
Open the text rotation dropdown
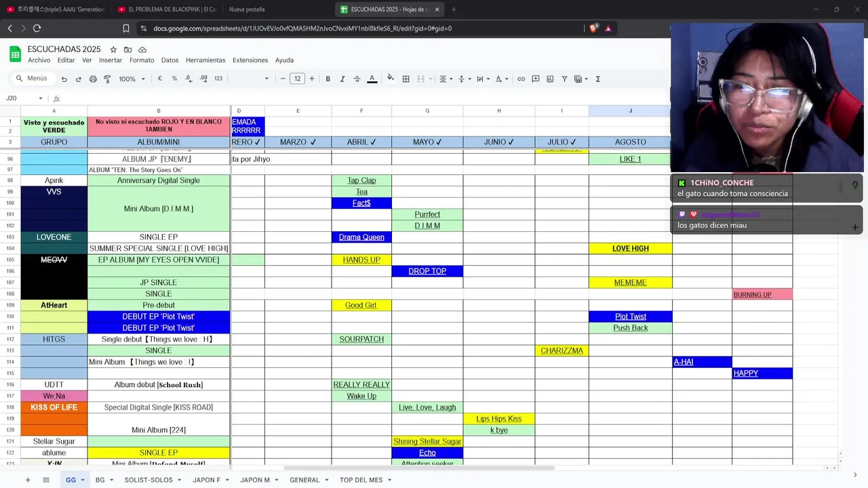pos(502,79)
